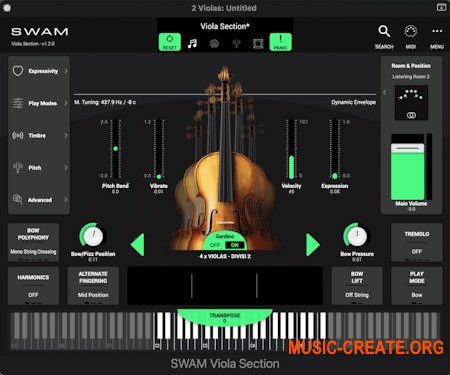Toggle PLAY MODE Bow box
The height and width of the screenshot is (375, 450).
417,286
